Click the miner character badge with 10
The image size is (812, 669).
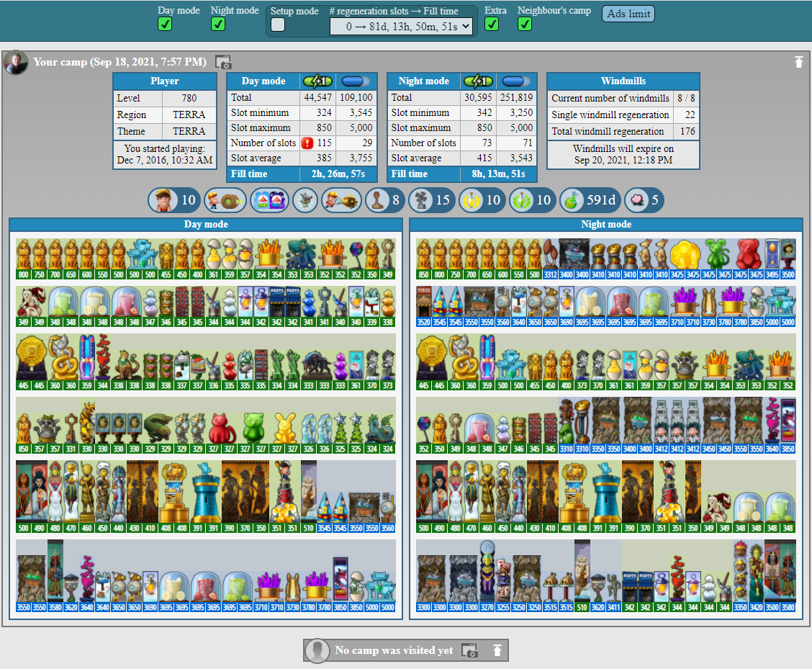click(173, 200)
